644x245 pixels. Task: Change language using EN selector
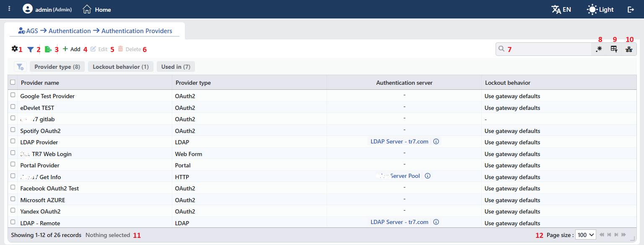pyautogui.click(x=561, y=9)
